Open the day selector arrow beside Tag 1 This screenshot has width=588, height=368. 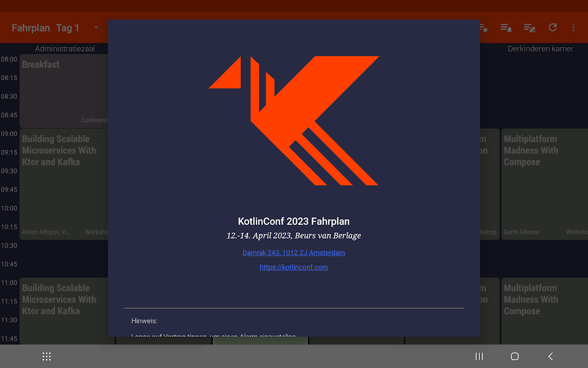point(96,28)
